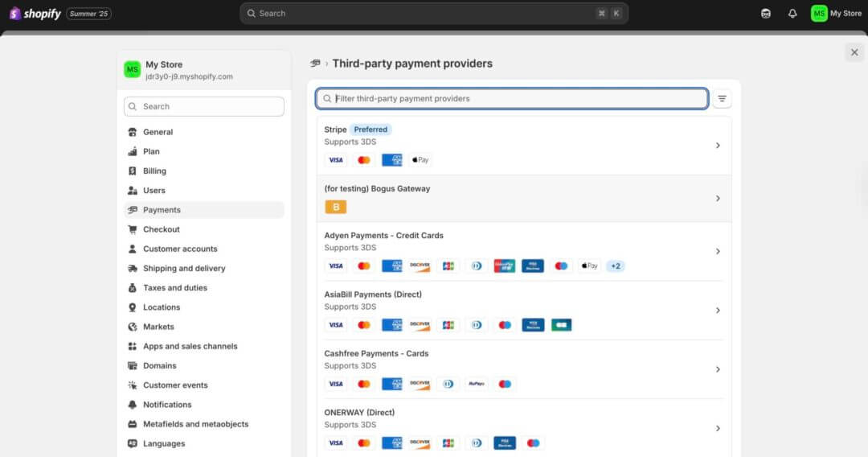Open Taxes and duties
868x457 pixels.
coord(204,287)
